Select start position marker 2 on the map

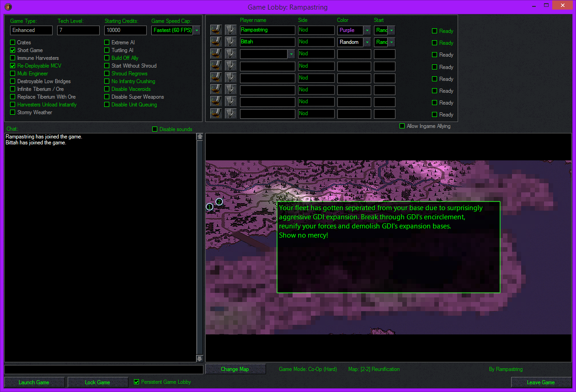(219, 201)
